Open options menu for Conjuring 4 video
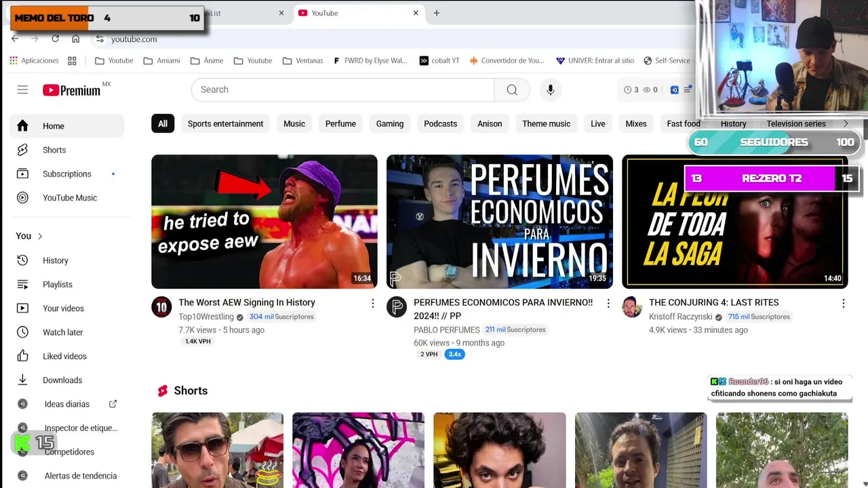Screen dimensions: 868x488 click(843, 303)
